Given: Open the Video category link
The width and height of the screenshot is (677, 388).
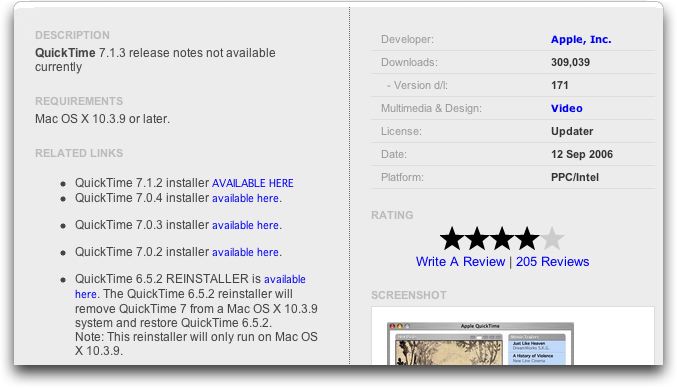Looking at the screenshot, I should pos(566,108).
